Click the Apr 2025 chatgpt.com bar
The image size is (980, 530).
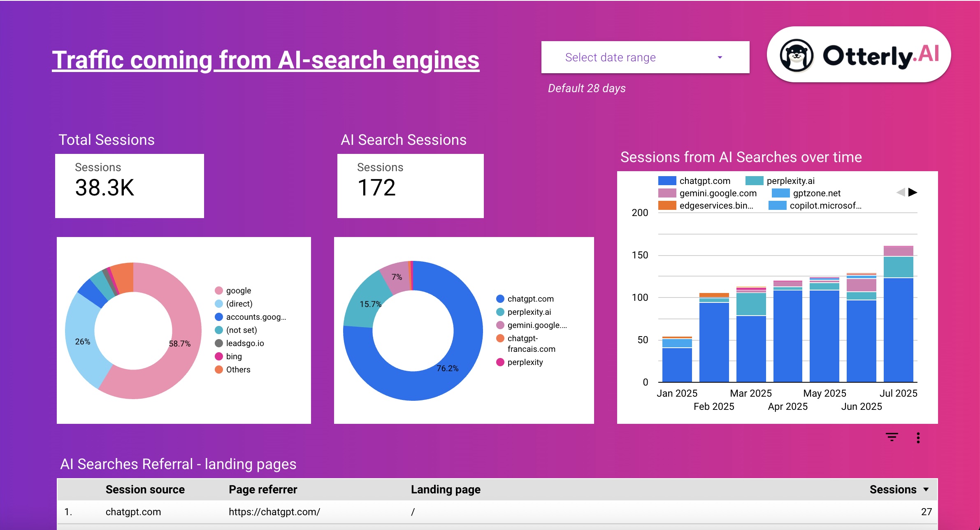pos(788,336)
